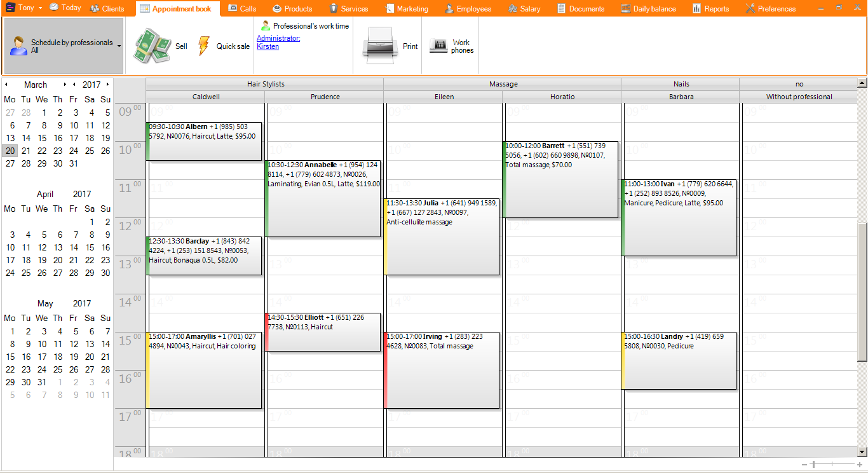Open Julia's anti-cellulite massage appointment
Screen dimensions: 868x473
442,236
